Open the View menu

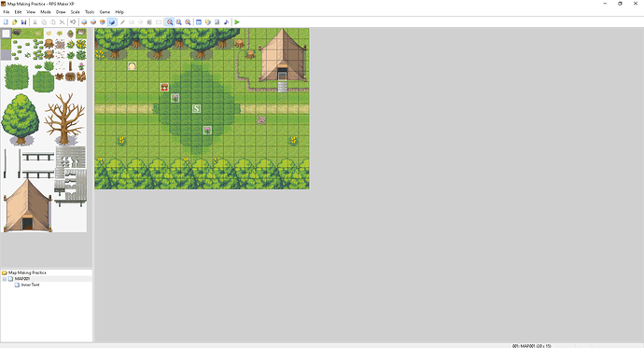(31, 12)
